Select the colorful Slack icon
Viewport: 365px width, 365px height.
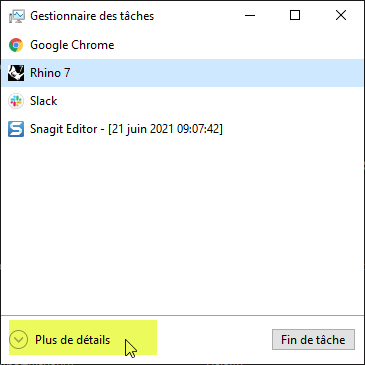coord(16,101)
